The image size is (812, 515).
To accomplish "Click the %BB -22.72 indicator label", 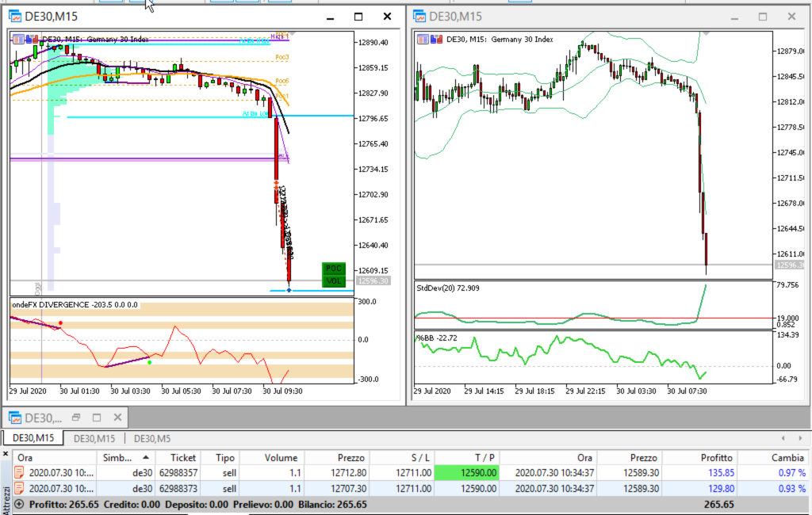I will point(437,338).
